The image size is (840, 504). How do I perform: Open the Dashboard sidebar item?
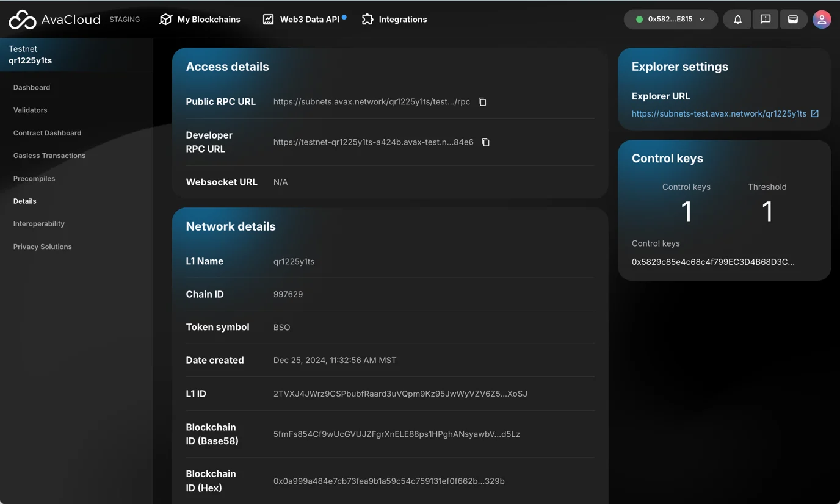coord(32,87)
